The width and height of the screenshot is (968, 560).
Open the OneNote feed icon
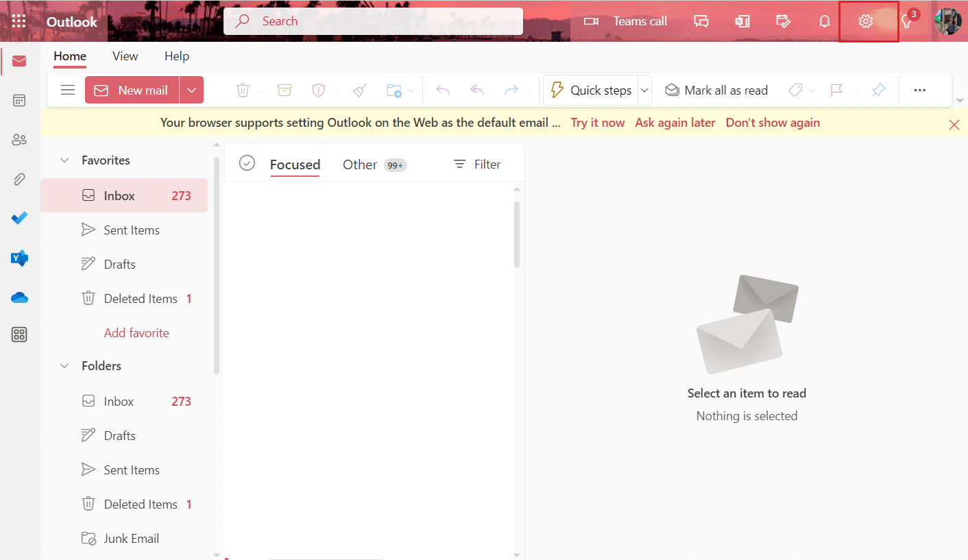click(x=742, y=21)
